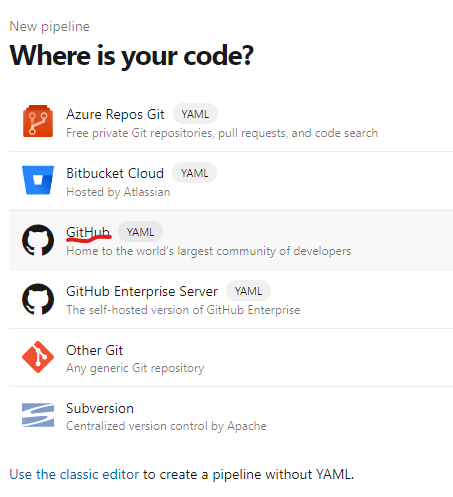Select the GitHub repository source
The width and height of the screenshot is (453, 497).
(88, 232)
